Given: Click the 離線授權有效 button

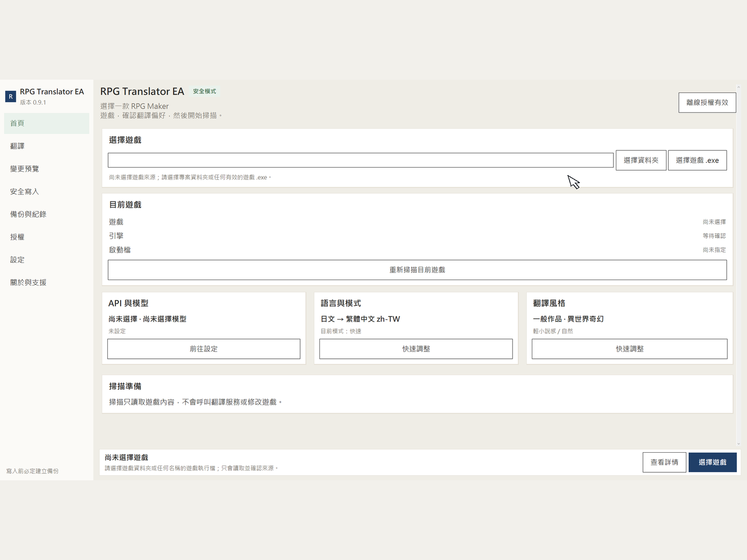Looking at the screenshot, I should pyautogui.click(x=707, y=103).
